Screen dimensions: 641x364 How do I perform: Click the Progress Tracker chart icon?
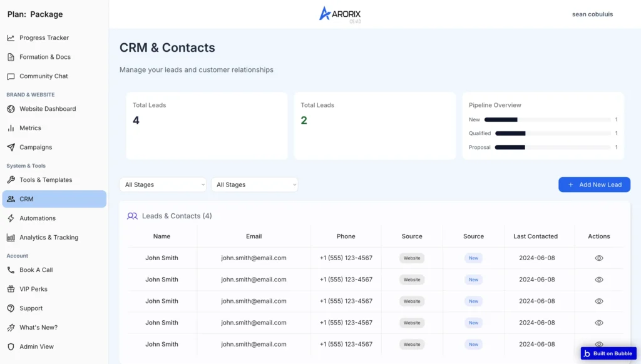[x=11, y=38]
